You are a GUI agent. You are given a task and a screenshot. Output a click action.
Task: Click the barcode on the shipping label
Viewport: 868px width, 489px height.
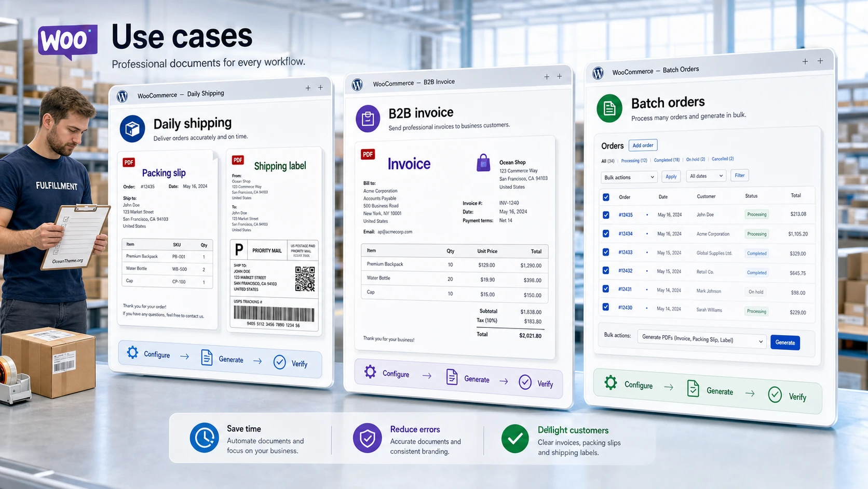(274, 313)
